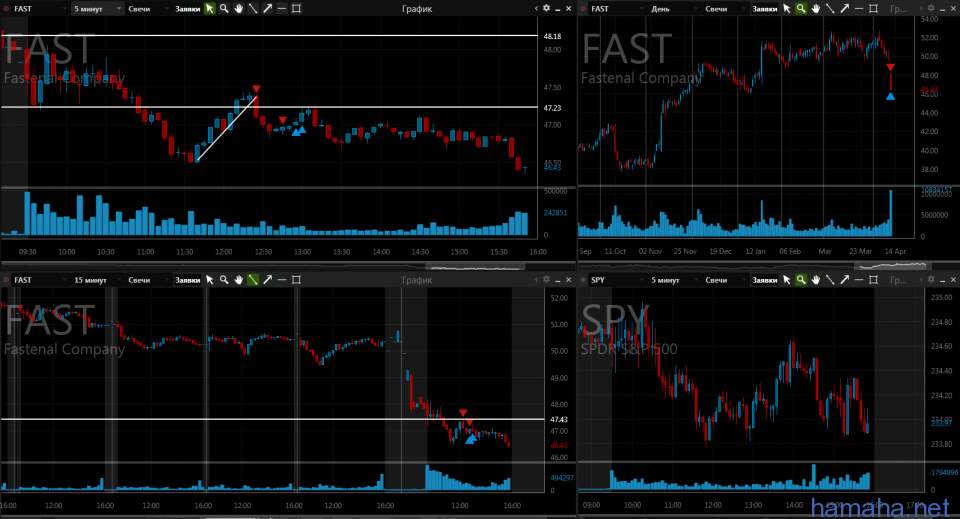Viewport: 960px width, 519px height.
Task: Select the pointer tool in the FAST 15 минут chart
Action: click(209, 280)
